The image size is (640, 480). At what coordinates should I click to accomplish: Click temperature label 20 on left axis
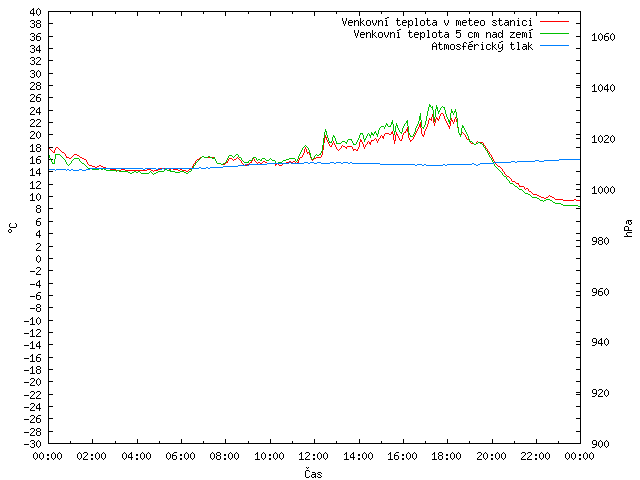point(36,135)
